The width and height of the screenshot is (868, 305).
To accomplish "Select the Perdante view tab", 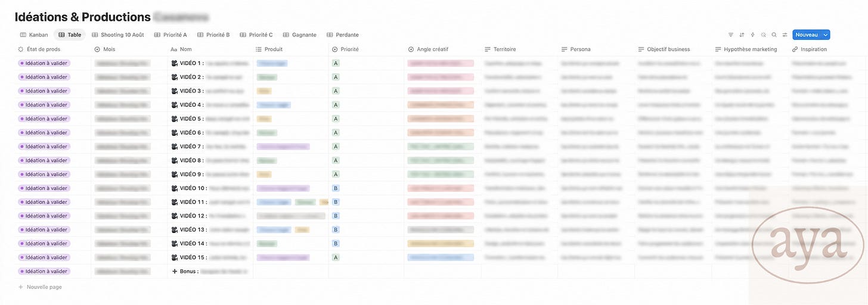I will tap(342, 35).
